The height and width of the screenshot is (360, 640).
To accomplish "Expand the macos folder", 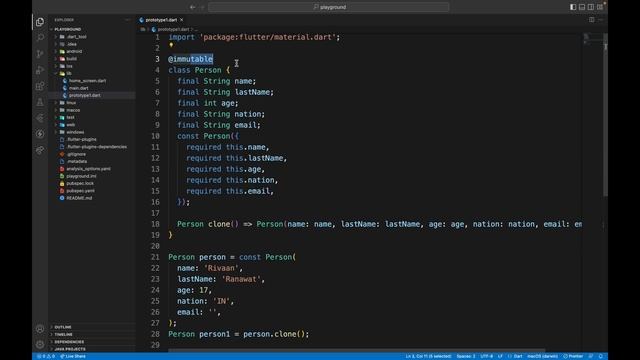I will pos(73,110).
